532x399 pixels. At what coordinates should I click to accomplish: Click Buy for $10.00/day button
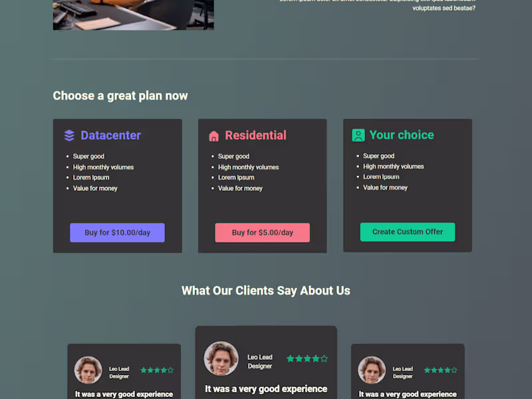click(117, 233)
